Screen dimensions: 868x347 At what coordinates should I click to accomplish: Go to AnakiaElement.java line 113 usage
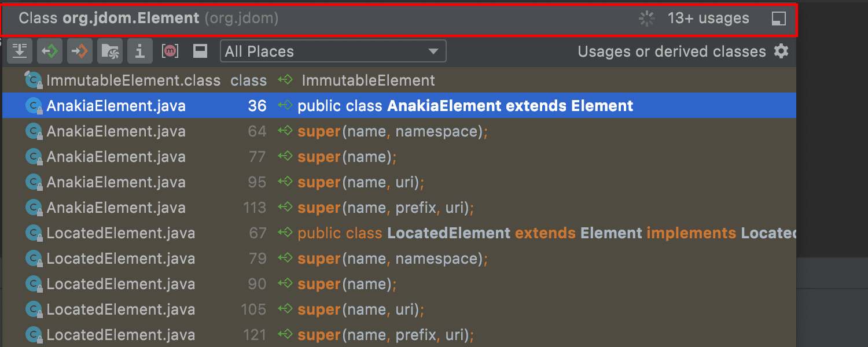[x=385, y=208]
